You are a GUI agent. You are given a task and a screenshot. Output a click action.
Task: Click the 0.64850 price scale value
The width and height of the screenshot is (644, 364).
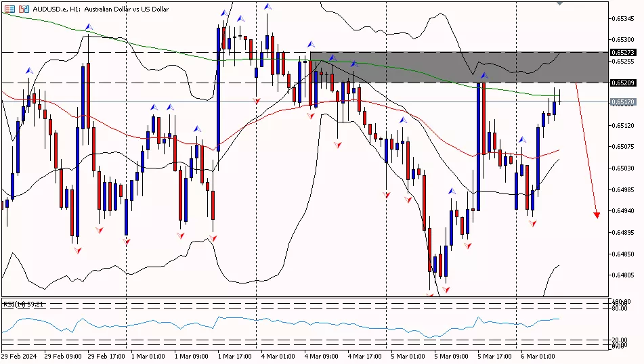point(622,254)
